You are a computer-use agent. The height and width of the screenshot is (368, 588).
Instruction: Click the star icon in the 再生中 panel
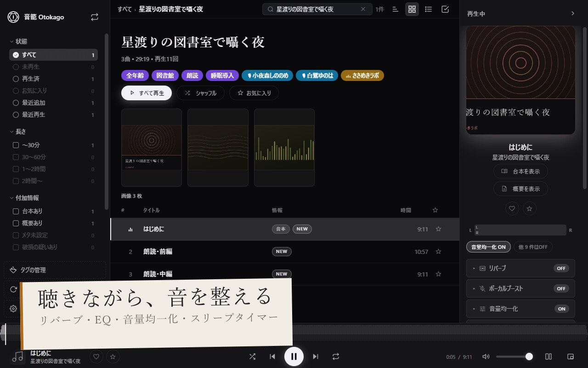pyautogui.click(x=530, y=209)
